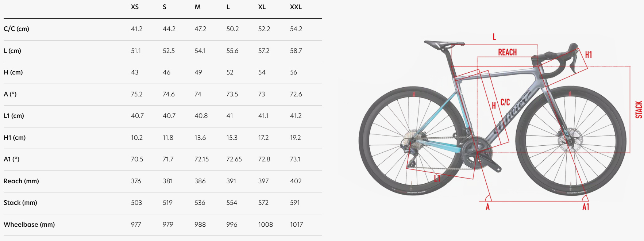Click the XS size column header

coord(135,7)
